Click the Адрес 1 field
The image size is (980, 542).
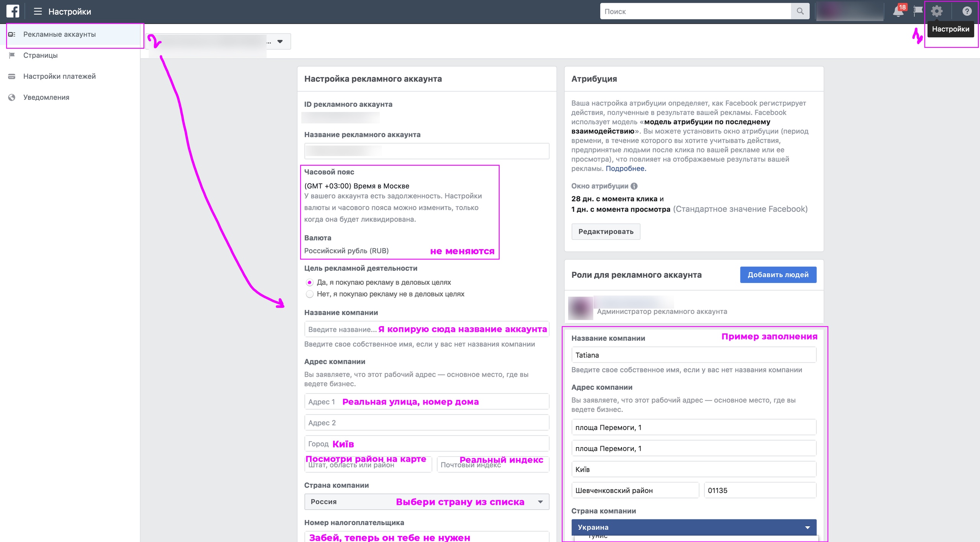[x=426, y=402]
